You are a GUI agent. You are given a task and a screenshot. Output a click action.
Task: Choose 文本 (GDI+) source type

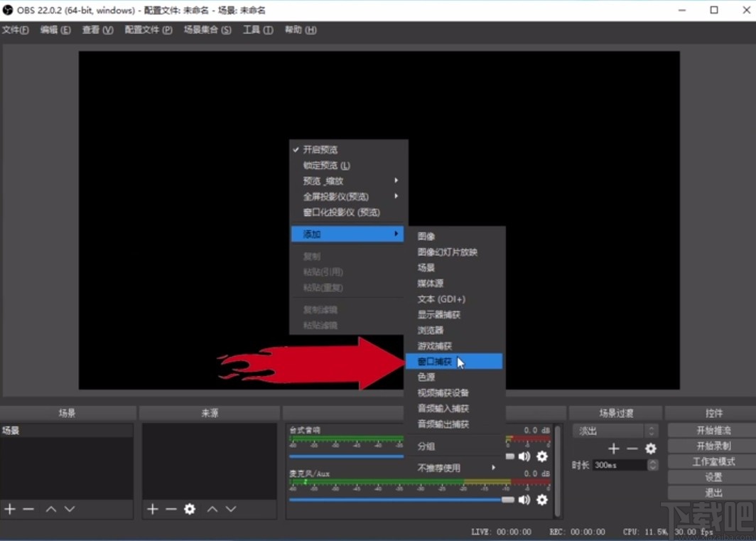(455, 299)
